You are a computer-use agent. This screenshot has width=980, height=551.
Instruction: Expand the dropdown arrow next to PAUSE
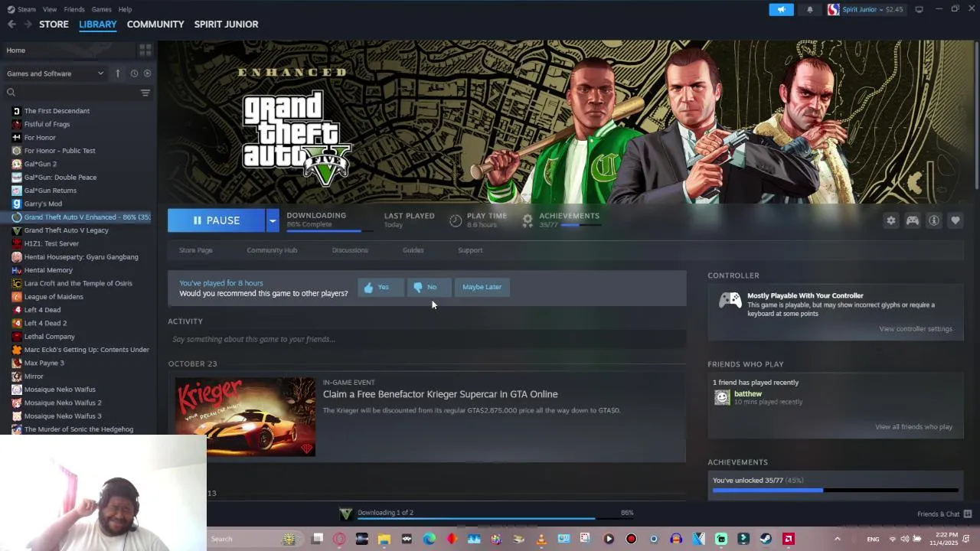tap(272, 220)
